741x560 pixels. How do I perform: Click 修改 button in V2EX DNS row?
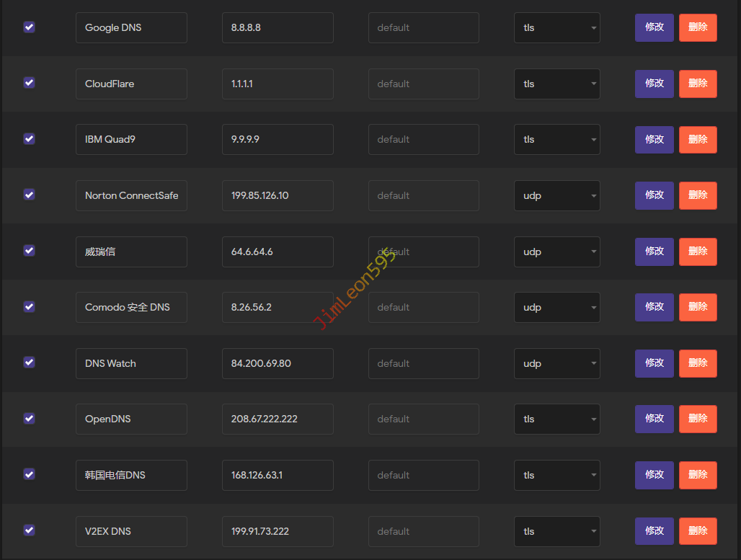tap(654, 531)
